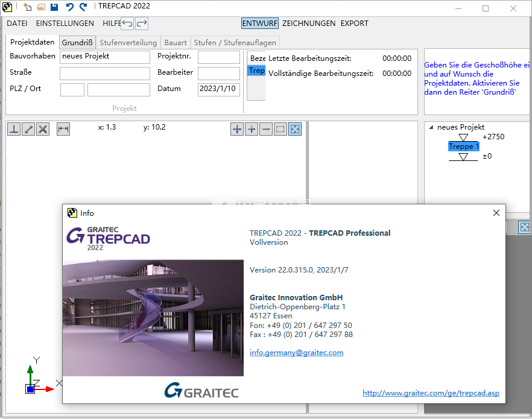Open the Projektdaten tab

tap(32, 42)
